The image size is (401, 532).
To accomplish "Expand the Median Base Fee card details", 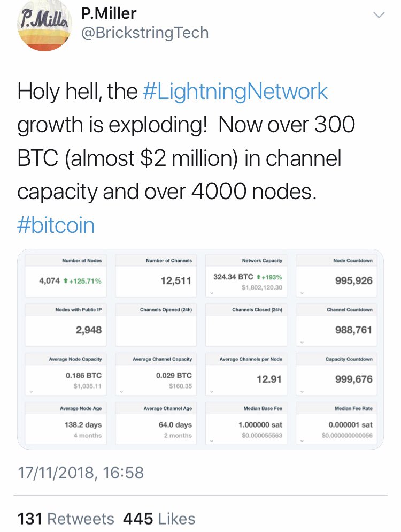I will click(x=213, y=442).
